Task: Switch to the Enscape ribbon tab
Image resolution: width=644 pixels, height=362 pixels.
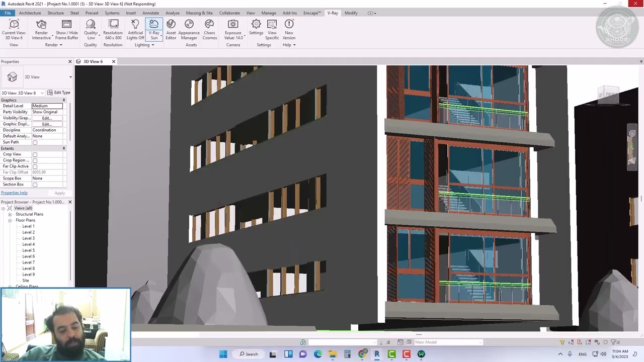Action: [312, 13]
